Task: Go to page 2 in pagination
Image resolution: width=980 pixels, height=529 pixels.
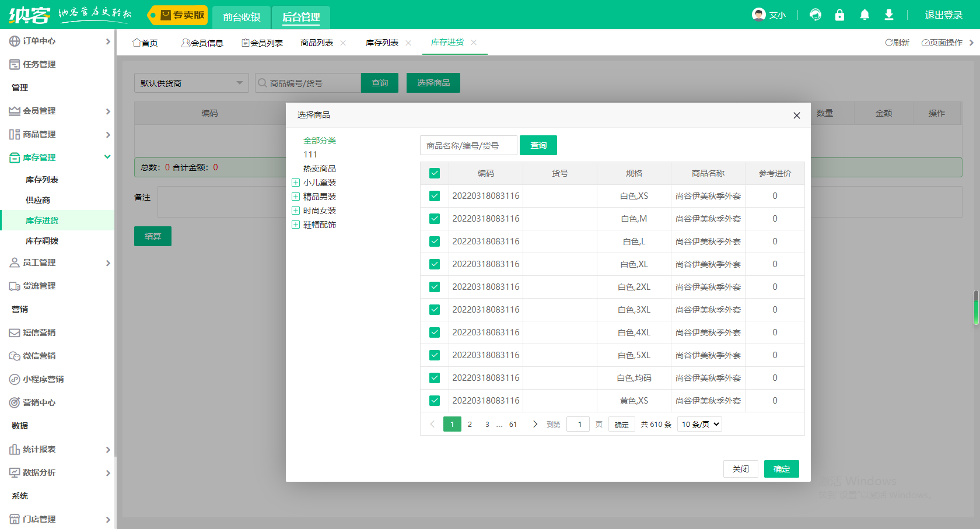Action: click(x=470, y=424)
